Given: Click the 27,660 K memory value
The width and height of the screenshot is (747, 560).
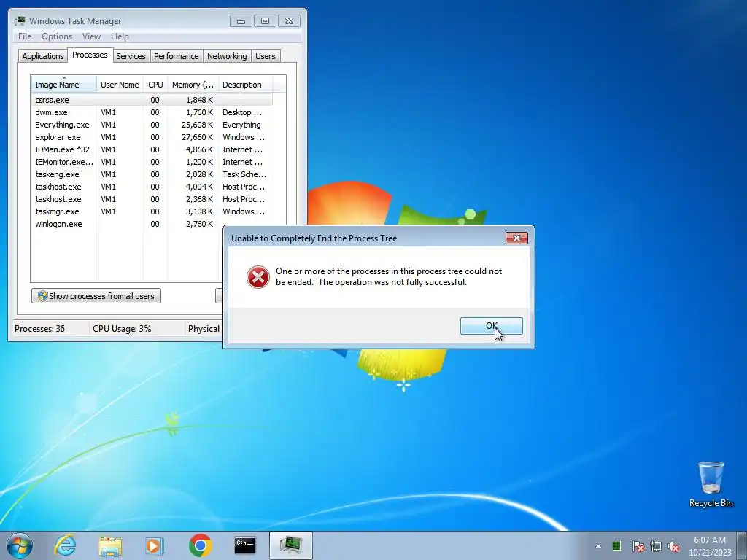Looking at the screenshot, I should pyautogui.click(x=197, y=137).
